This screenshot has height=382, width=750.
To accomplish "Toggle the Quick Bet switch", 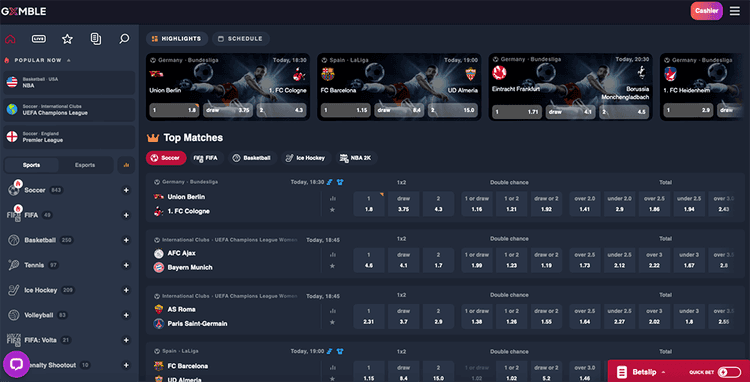I will tap(729, 372).
